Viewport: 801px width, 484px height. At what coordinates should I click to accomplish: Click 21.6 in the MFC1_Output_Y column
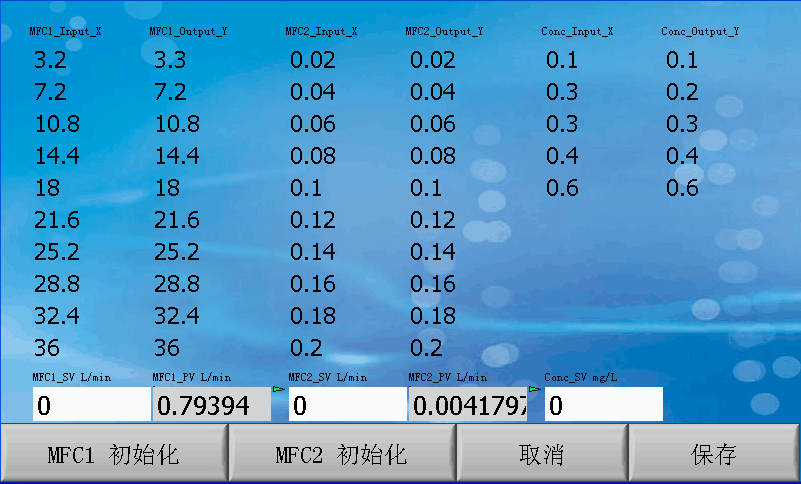(x=177, y=221)
